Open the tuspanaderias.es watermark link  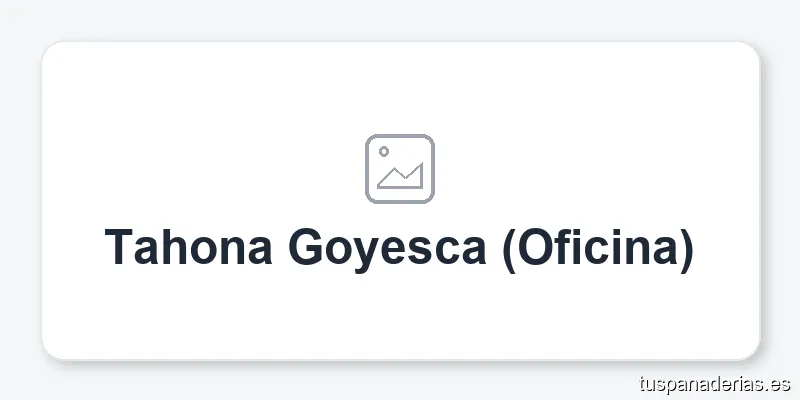(714, 383)
